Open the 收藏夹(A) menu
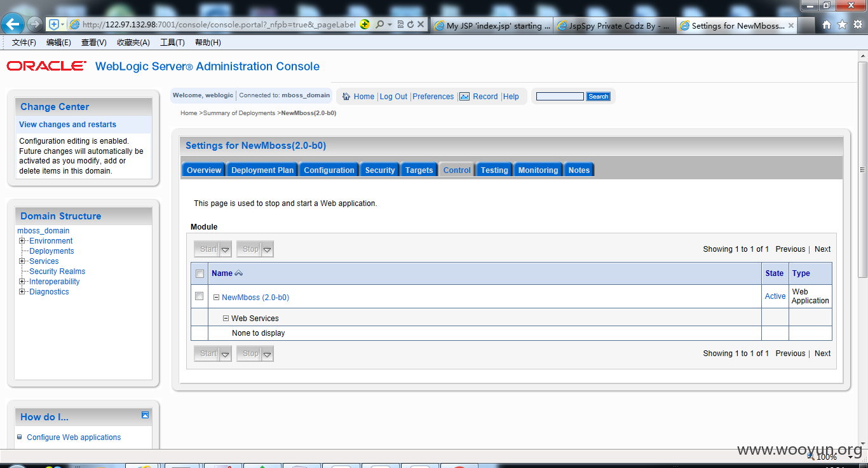This screenshot has width=868, height=468. pos(133,43)
